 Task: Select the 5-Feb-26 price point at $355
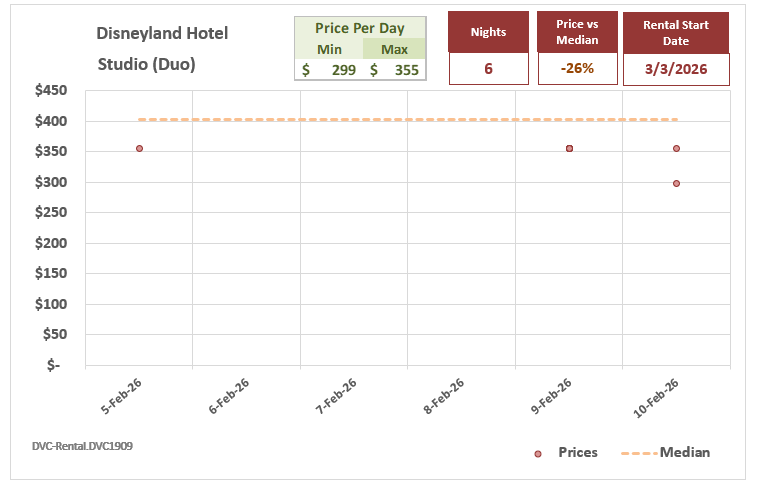139,148
